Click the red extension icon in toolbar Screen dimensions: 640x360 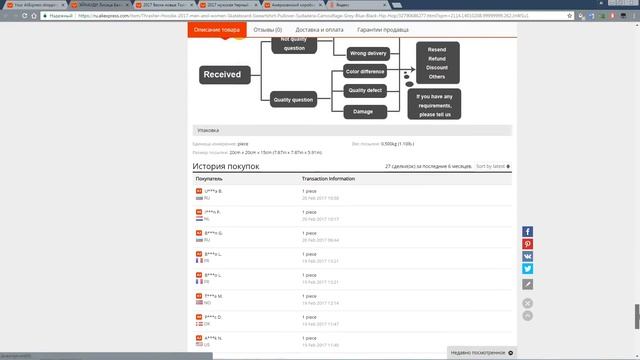tap(612, 16)
